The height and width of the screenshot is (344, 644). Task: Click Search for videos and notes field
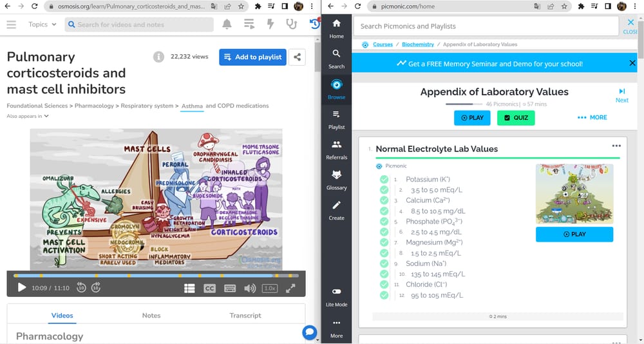(x=139, y=24)
